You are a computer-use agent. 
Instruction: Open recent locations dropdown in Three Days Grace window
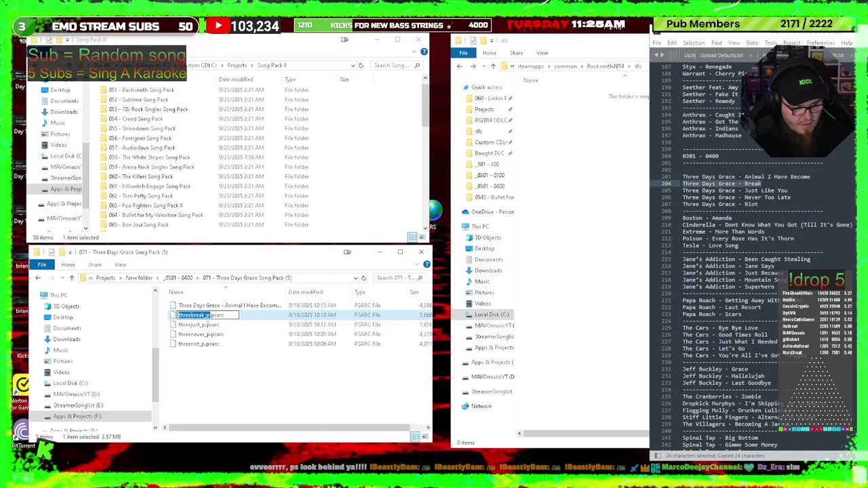point(61,278)
